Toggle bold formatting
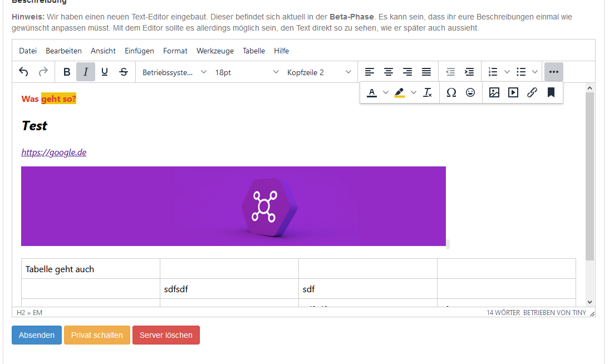Viewport: 614px width, 364px height. tap(67, 72)
